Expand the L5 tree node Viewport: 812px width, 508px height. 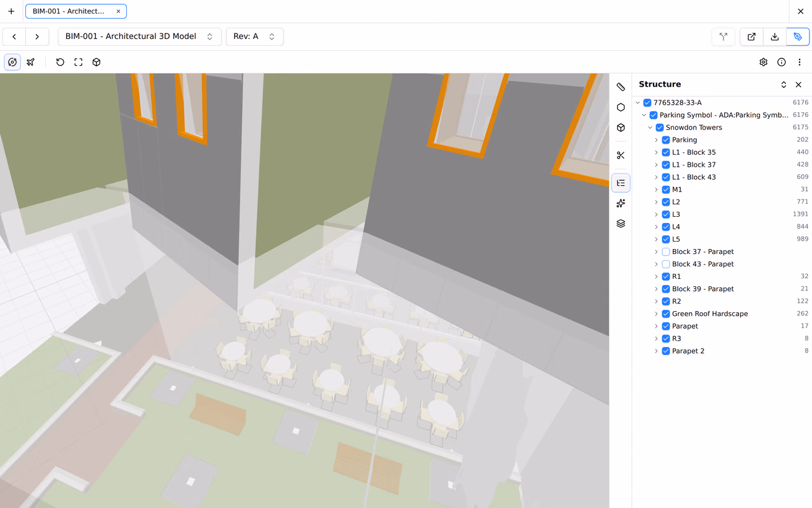pyautogui.click(x=657, y=239)
